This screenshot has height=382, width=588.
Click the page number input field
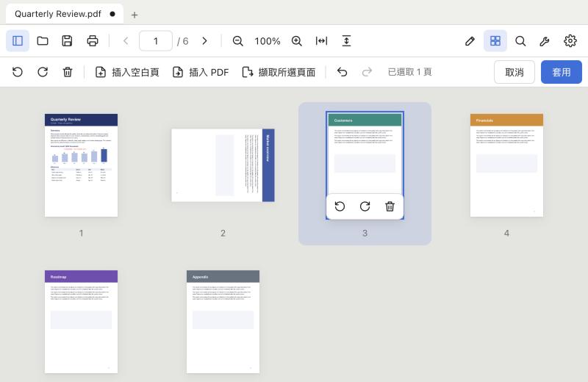pos(156,41)
